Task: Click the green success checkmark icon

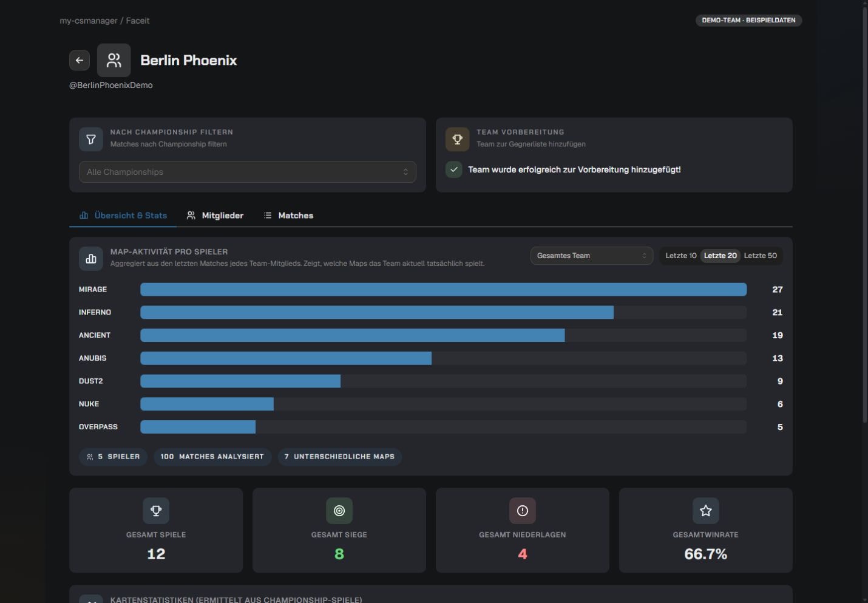Action: click(454, 169)
